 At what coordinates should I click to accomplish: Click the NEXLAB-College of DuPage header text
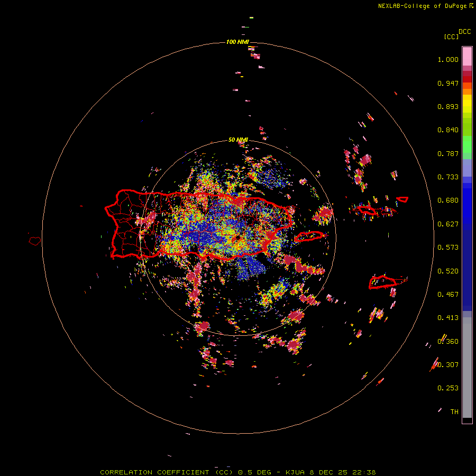(422, 6)
